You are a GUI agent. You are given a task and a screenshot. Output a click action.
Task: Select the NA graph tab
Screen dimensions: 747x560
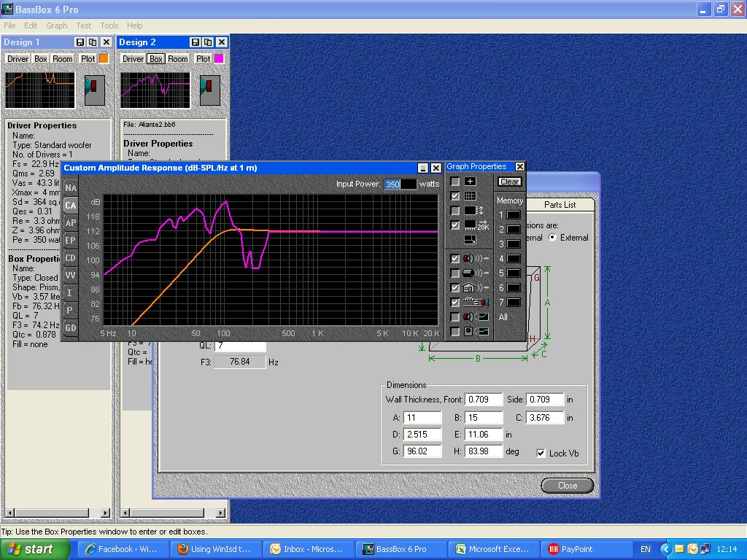[x=71, y=187]
